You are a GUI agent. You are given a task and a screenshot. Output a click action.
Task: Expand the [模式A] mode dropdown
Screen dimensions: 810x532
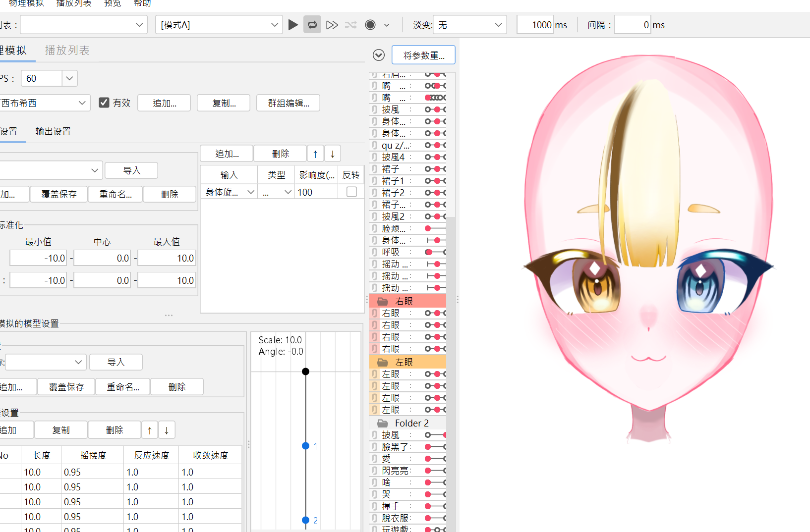pyautogui.click(x=274, y=25)
